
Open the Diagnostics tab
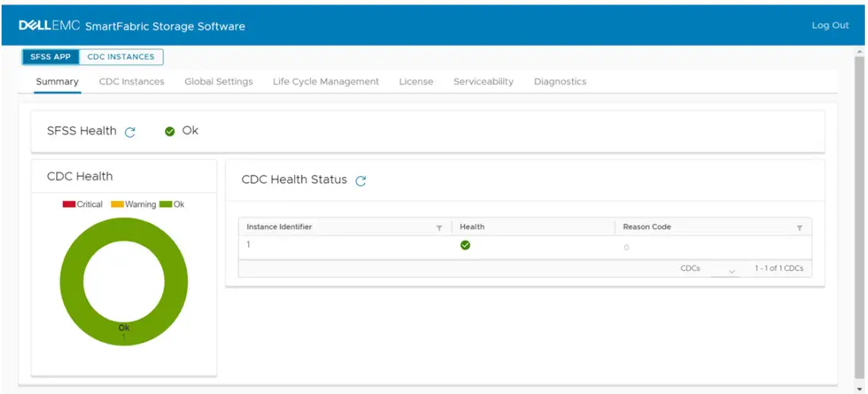(x=560, y=82)
